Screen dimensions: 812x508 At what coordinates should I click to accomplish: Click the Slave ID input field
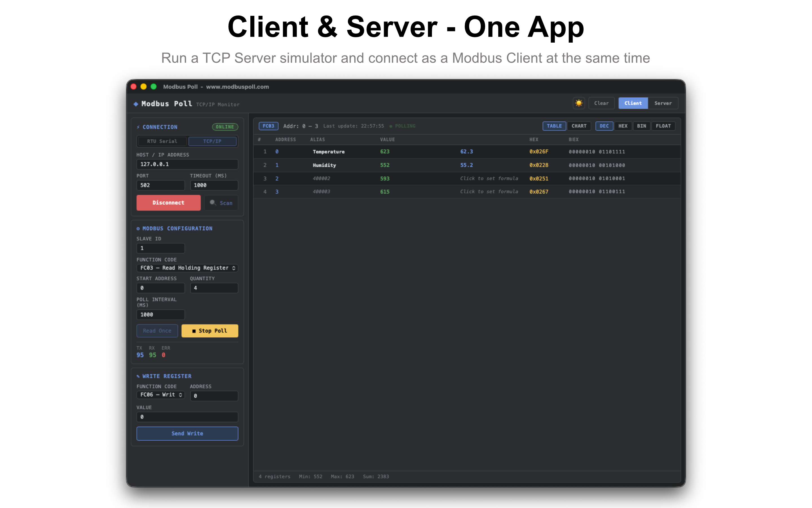click(161, 248)
